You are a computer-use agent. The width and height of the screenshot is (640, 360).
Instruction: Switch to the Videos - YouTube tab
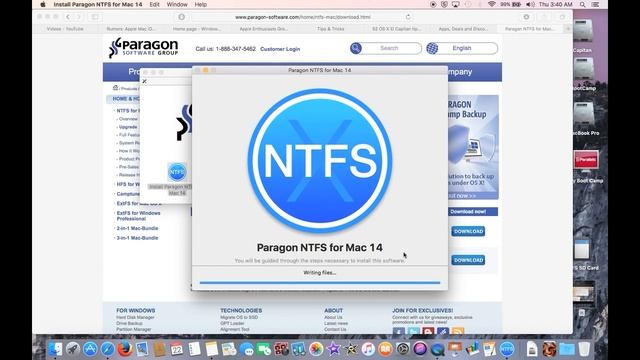[65, 29]
